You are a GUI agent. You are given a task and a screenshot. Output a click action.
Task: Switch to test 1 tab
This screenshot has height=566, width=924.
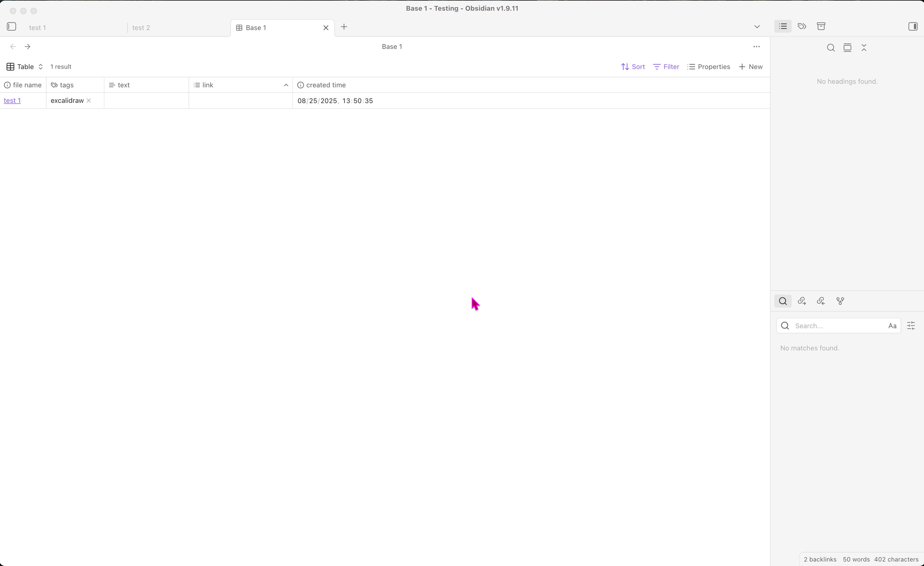(37, 28)
